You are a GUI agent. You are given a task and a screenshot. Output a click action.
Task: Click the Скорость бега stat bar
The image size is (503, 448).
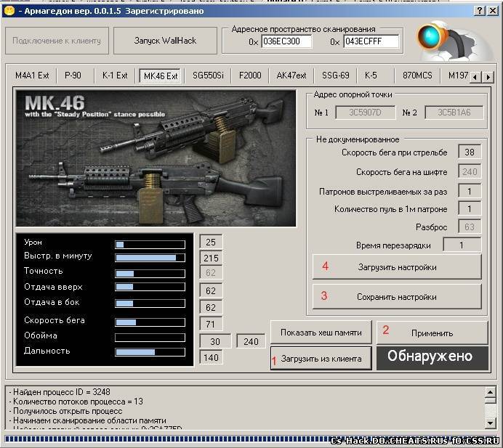tap(150, 322)
